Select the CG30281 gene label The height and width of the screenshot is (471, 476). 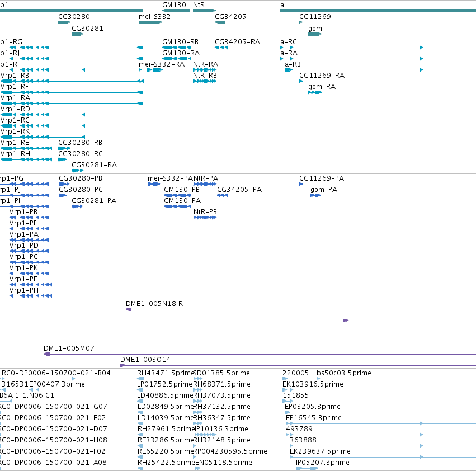87,29
